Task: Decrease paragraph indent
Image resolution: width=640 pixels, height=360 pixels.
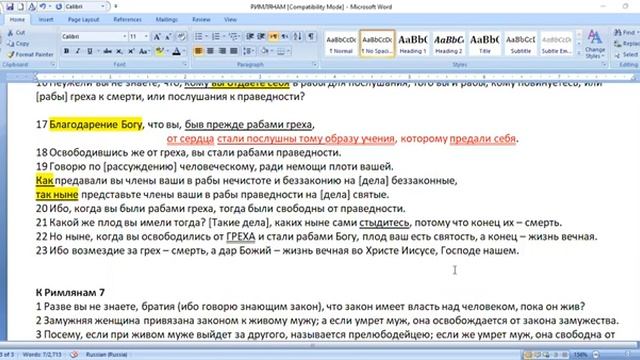Action: click(x=250, y=37)
